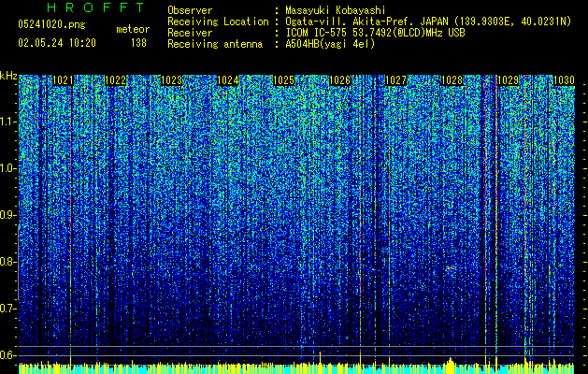Screen dimensions: 588x374
Task: Click the 1.0 frequency axis label
Action: pos(7,168)
